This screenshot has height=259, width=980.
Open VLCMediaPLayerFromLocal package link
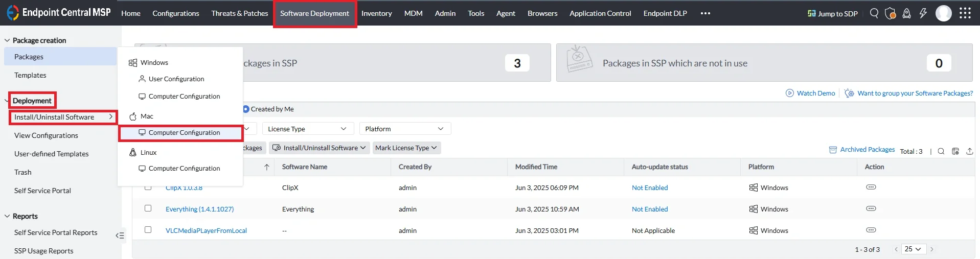[x=206, y=230]
